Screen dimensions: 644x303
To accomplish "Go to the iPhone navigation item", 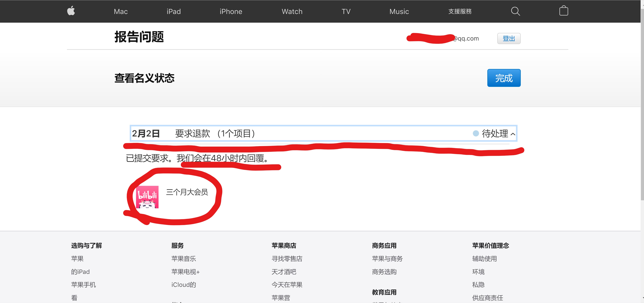I will pyautogui.click(x=231, y=11).
